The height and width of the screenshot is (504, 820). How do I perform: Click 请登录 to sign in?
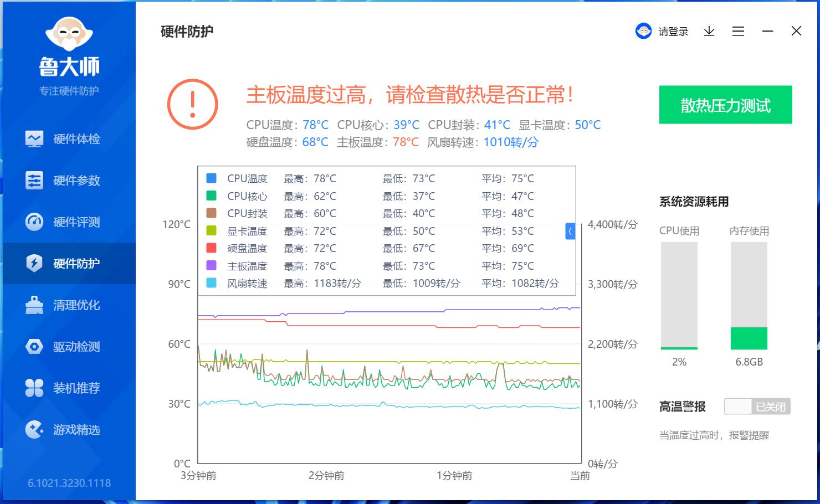[672, 31]
